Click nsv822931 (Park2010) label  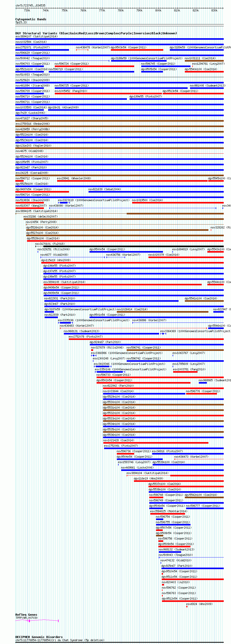click(x=60, y=298)
